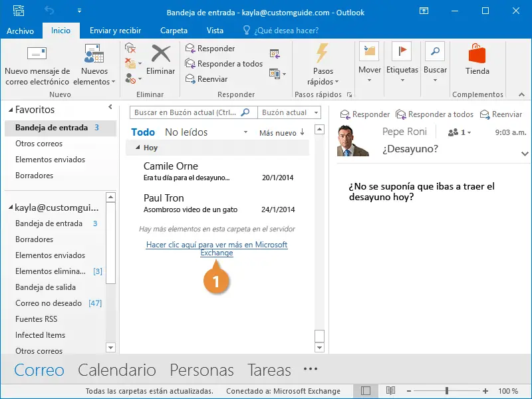Click the lightbulb ¿Qué desea hacer? box
The width and height of the screenshot is (532, 399).
pyautogui.click(x=281, y=31)
